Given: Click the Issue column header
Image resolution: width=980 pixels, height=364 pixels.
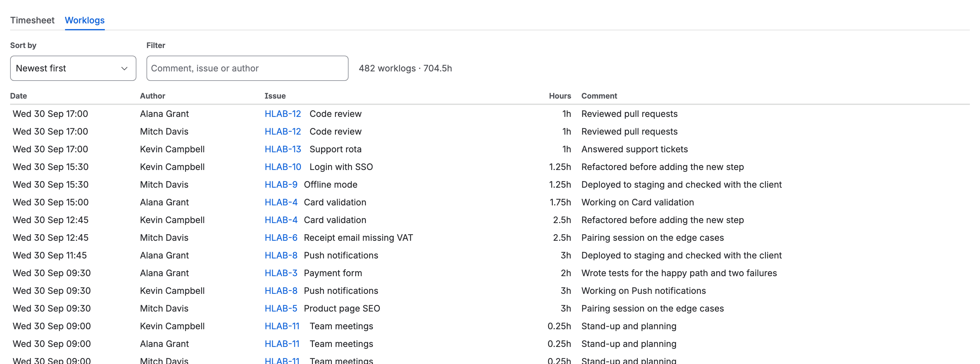Looking at the screenshot, I should point(275,96).
